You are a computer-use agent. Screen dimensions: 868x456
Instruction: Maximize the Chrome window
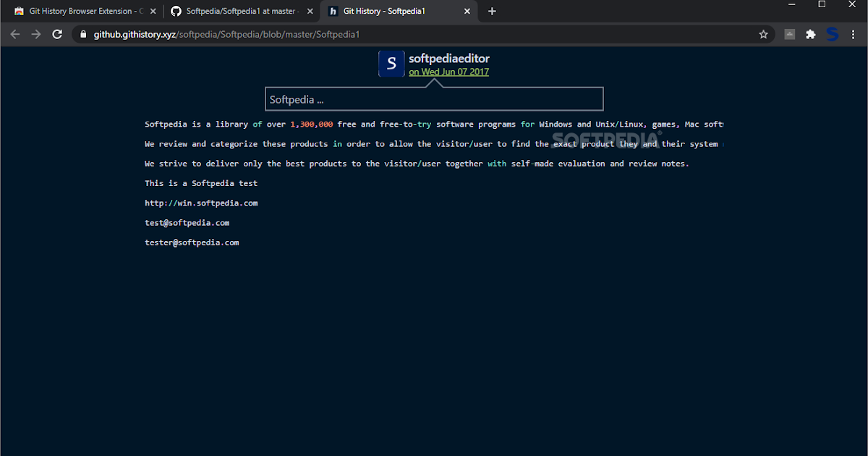coord(822,5)
